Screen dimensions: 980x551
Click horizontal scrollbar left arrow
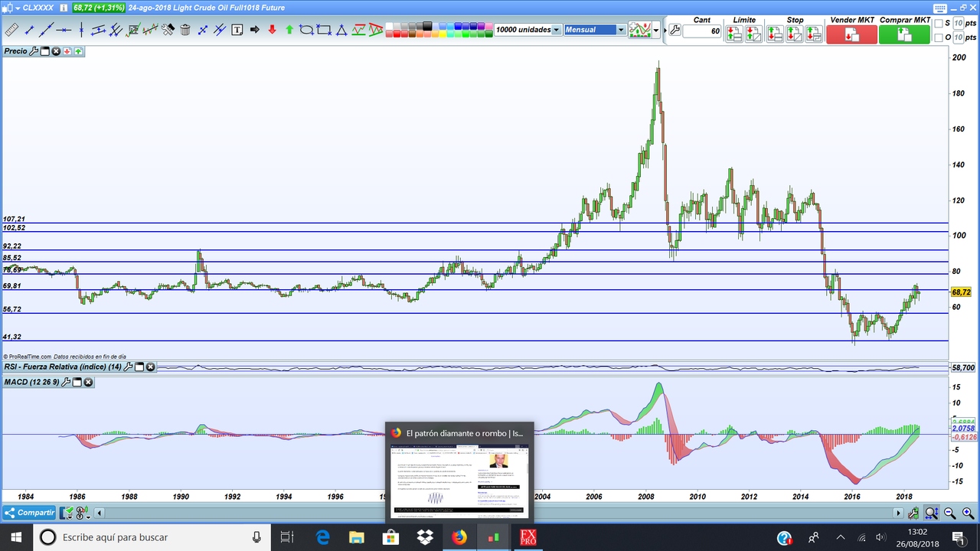pyautogui.click(x=100, y=514)
